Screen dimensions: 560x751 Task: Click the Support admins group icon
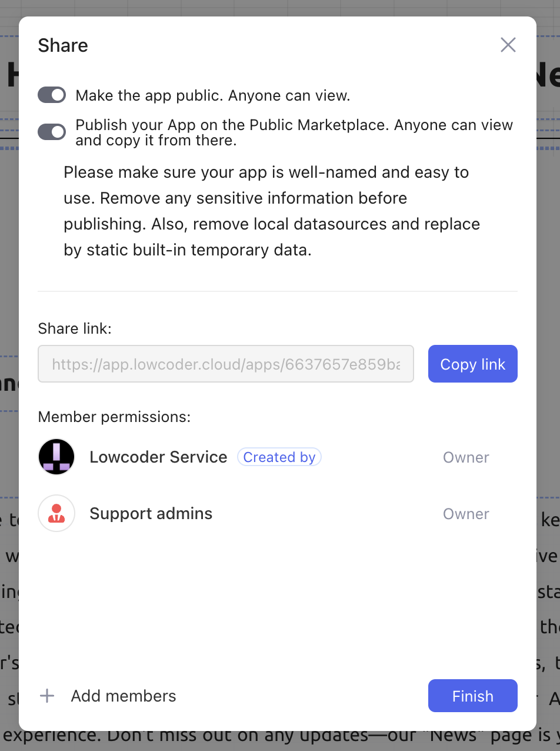click(56, 513)
